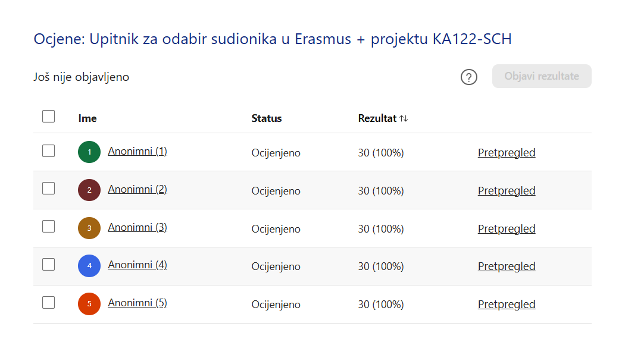Open Anonimni (2) response link
The image size is (622, 364).
click(x=137, y=189)
